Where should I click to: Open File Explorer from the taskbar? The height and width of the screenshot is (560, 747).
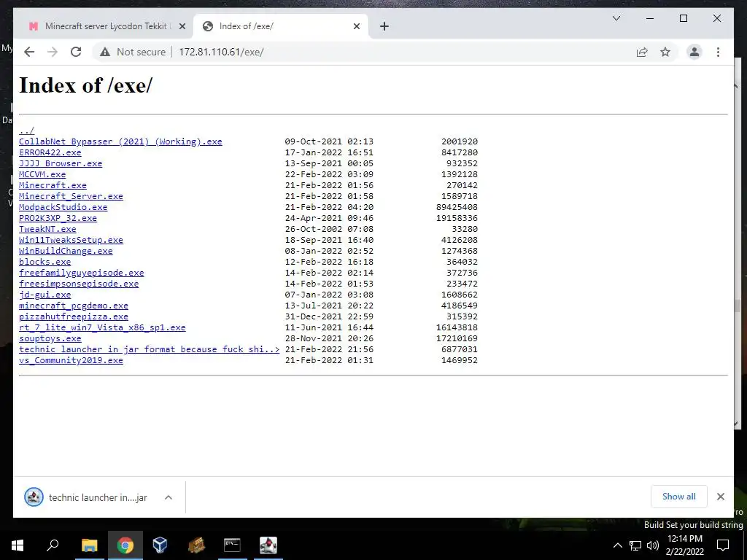click(89, 545)
